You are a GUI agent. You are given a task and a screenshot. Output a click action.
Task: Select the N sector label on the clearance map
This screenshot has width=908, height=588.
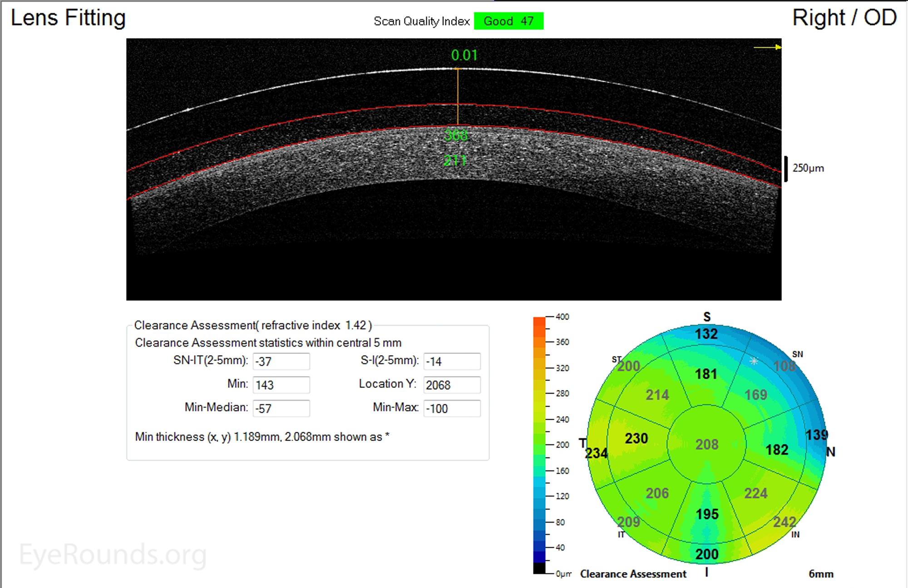832,452
